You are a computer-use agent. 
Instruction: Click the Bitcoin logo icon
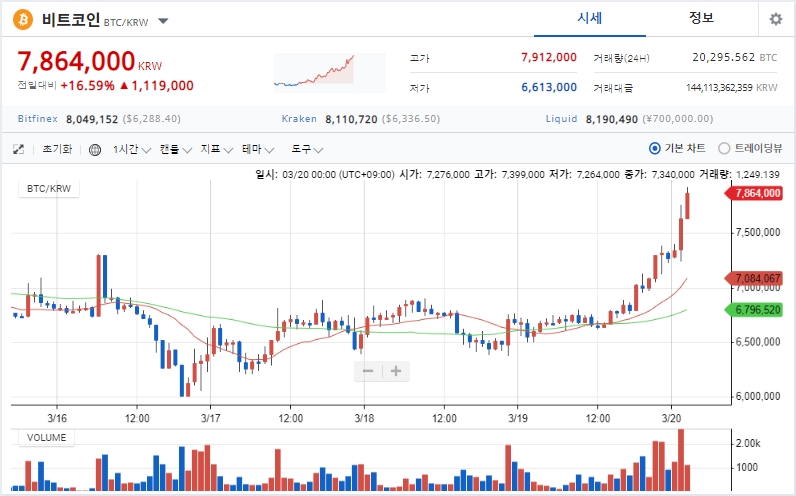pyautogui.click(x=22, y=20)
